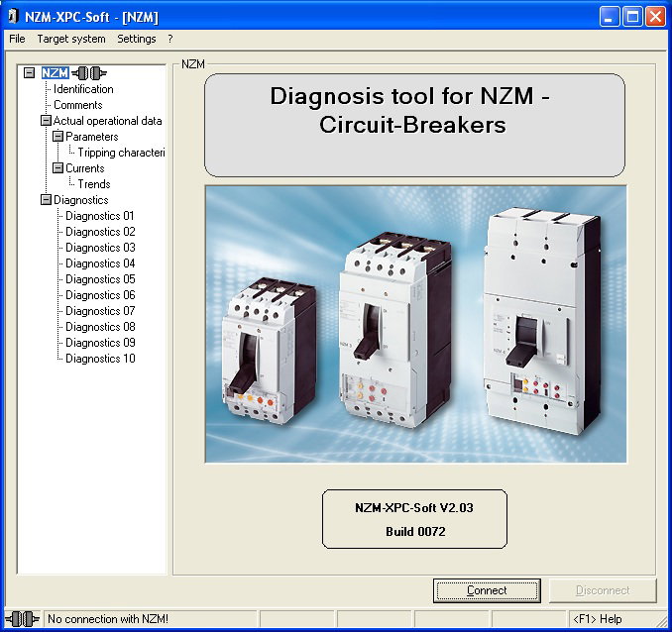Minimize the NZM-XPC-Soft window
Image resolution: width=672 pixels, height=632 pixels.
[x=609, y=17]
